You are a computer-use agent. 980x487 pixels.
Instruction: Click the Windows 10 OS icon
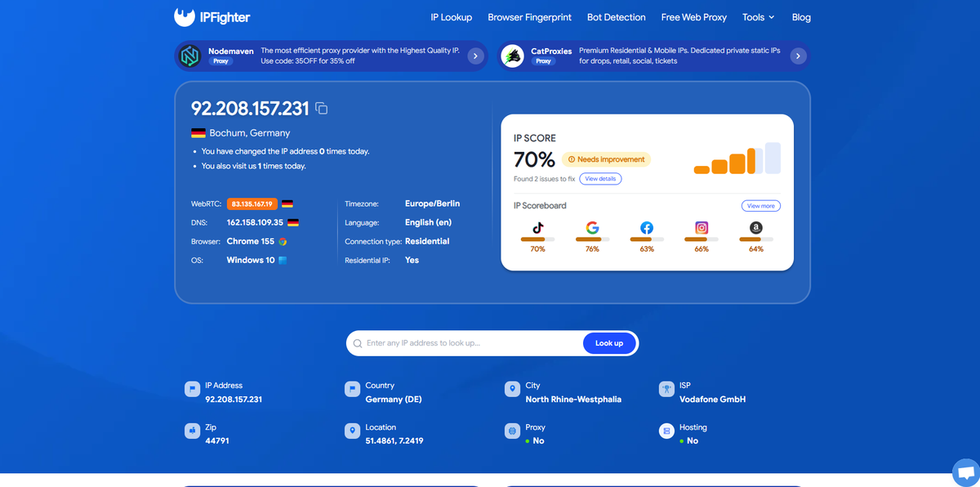click(x=283, y=261)
